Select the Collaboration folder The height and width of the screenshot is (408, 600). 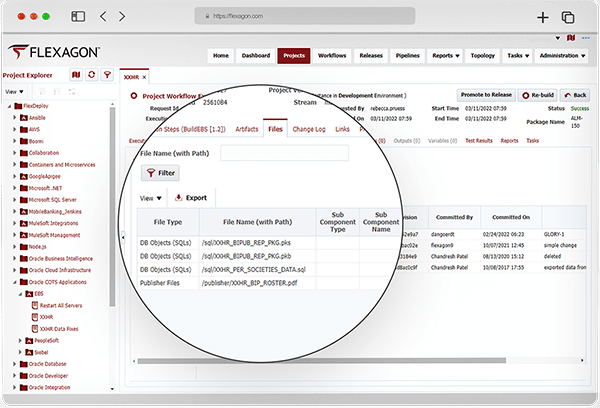click(x=44, y=153)
